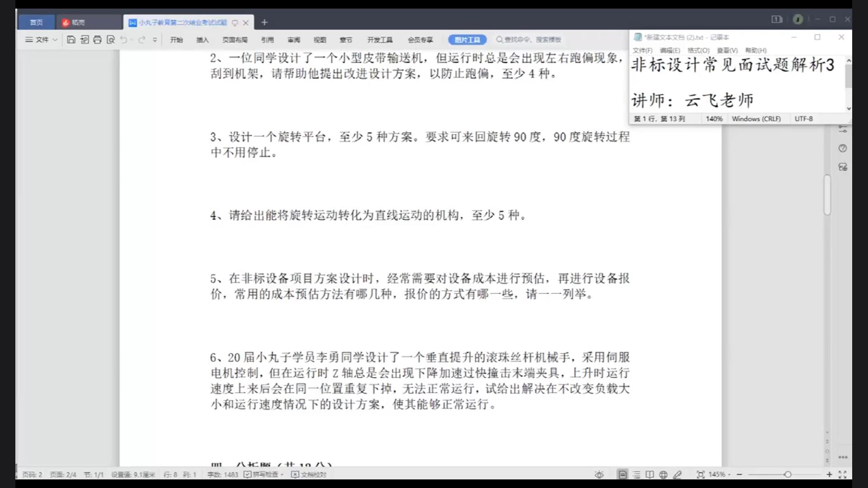Expand the dropdown arrow next to 文件
Viewport: 868px width, 488px height.
(x=55, y=40)
